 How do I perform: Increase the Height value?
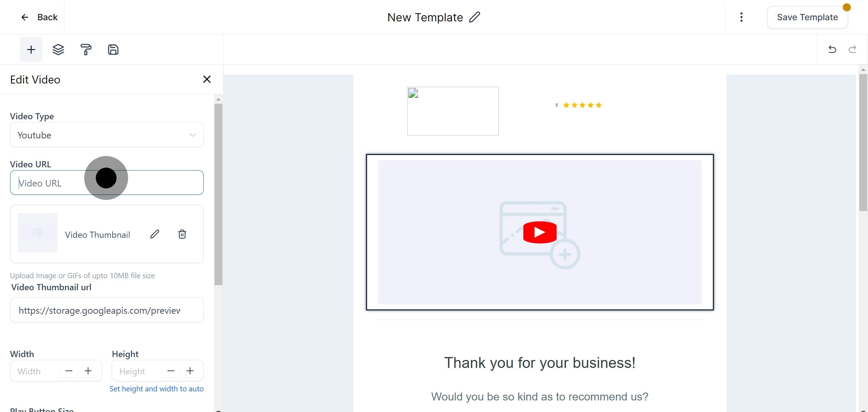tap(190, 371)
